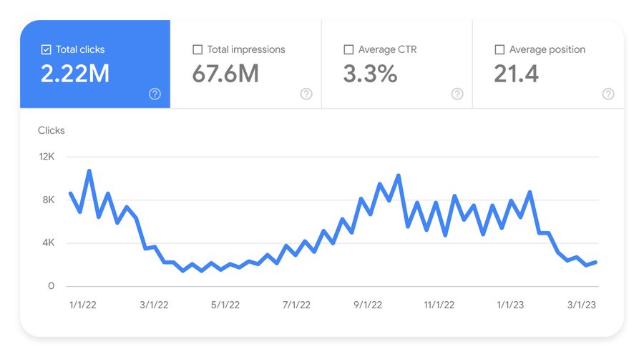Click the 5/1/22 date label
This screenshot has height=362, width=644.
[x=225, y=305]
